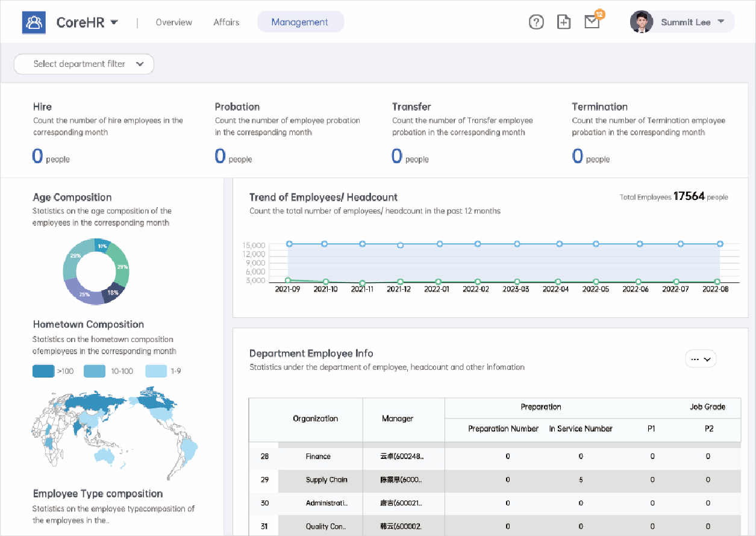Click the 1-9 light blue legend swatch
The height and width of the screenshot is (536, 756).
point(157,371)
